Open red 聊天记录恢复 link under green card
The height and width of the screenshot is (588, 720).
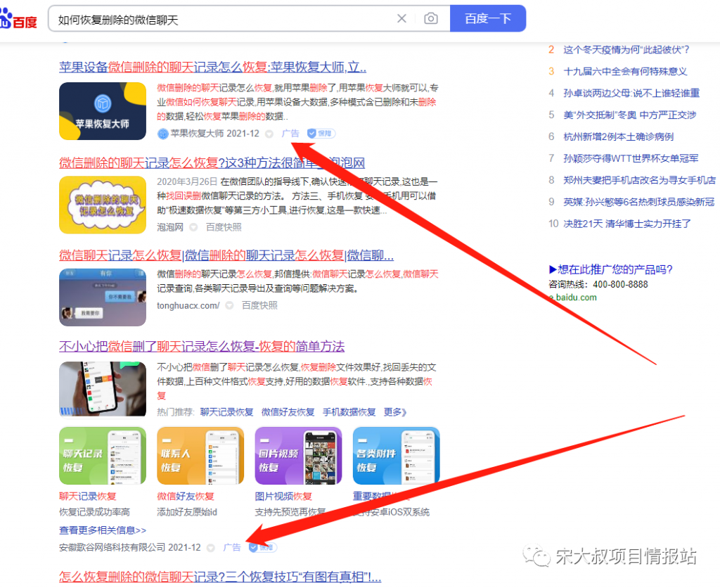pyautogui.click(x=88, y=497)
